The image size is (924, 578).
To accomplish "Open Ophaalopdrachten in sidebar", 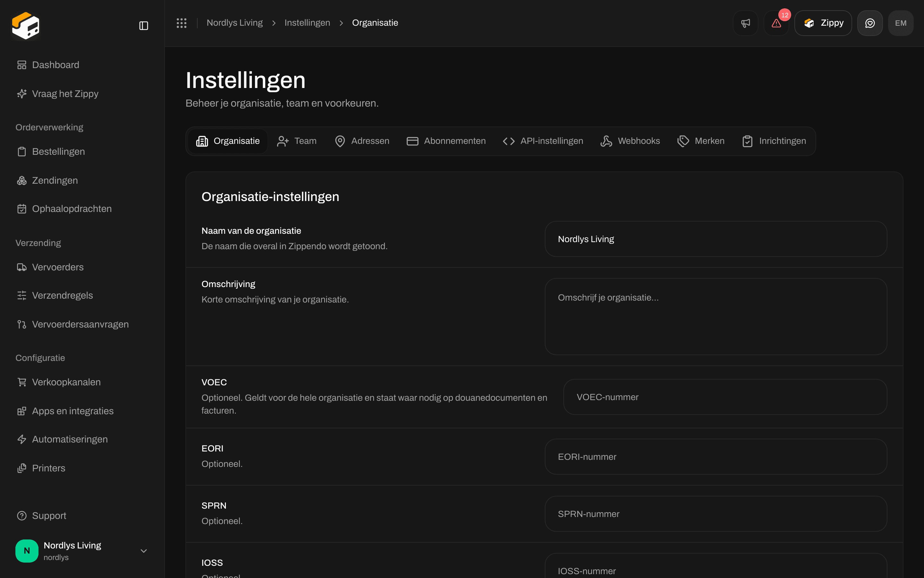I will tap(82, 209).
